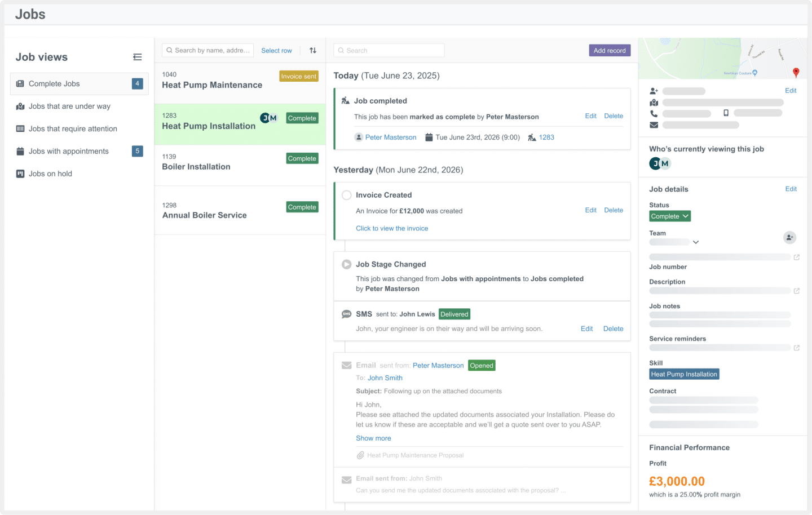Screen dimensions: 812x515
Task: Click Edit on SMS entry
Action: [x=586, y=329]
